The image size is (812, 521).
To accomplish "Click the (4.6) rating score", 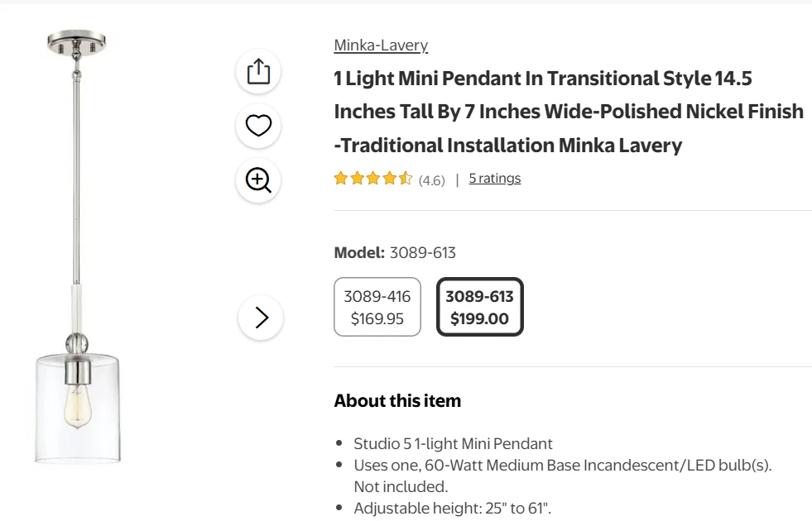I will tap(432, 180).
